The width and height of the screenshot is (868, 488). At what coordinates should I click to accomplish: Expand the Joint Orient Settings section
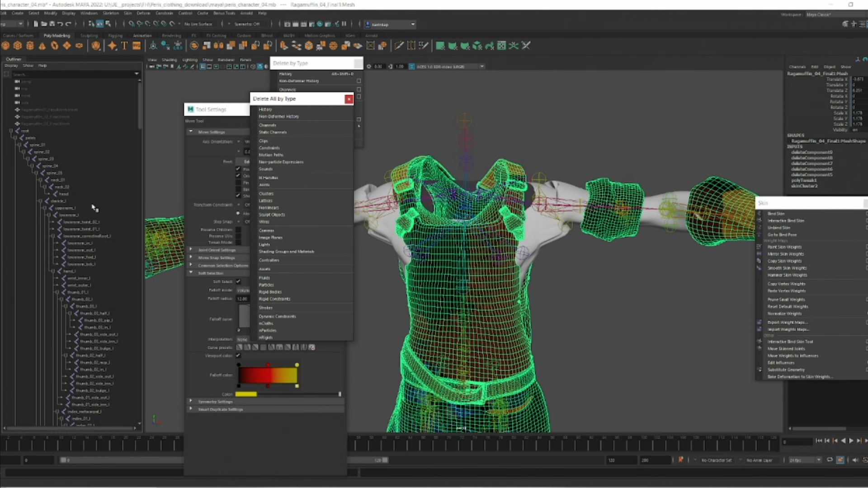pos(191,250)
